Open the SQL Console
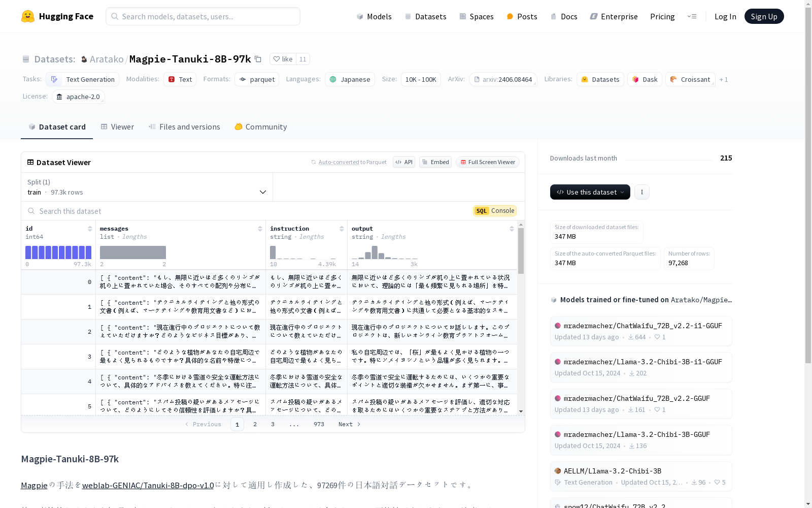Viewport: 812px width, 508px height. tap(495, 211)
